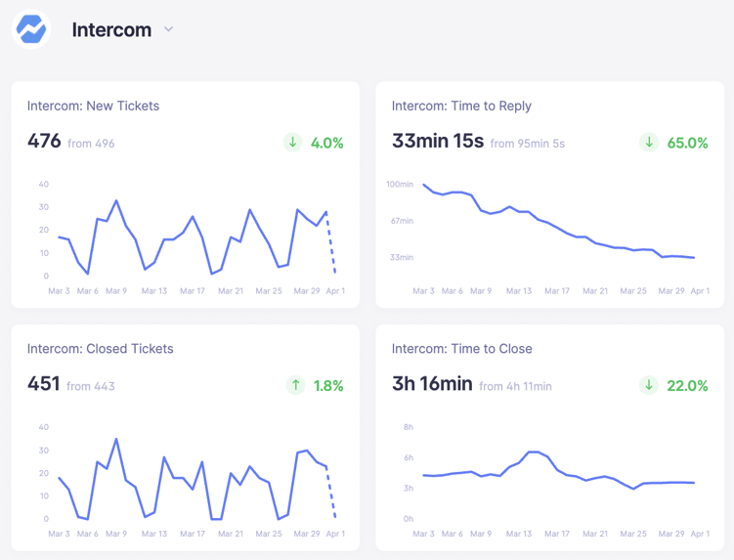Click the Closed Tickets up-arrow trend icon
This screenshot has height=560, width=734.
coord(295,385)
